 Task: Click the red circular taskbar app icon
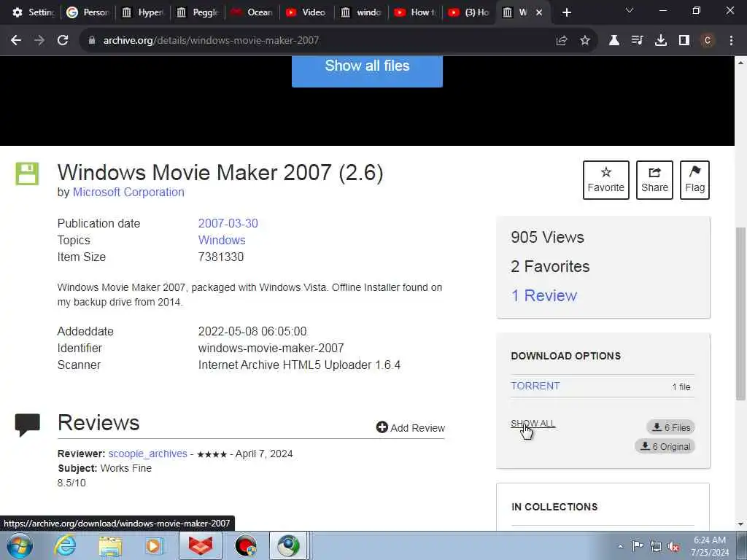coord(246,545)
